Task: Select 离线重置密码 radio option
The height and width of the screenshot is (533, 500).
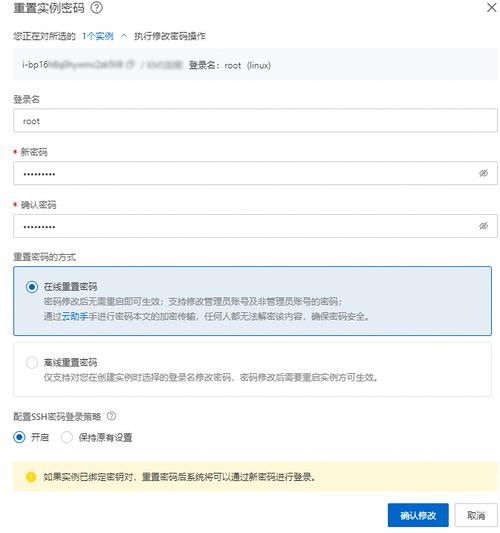Action: pyautogui.click(x=32, y=362)
